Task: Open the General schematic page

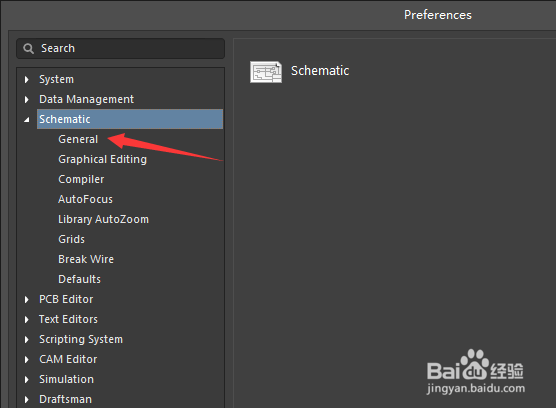Action: click(78, 139)
